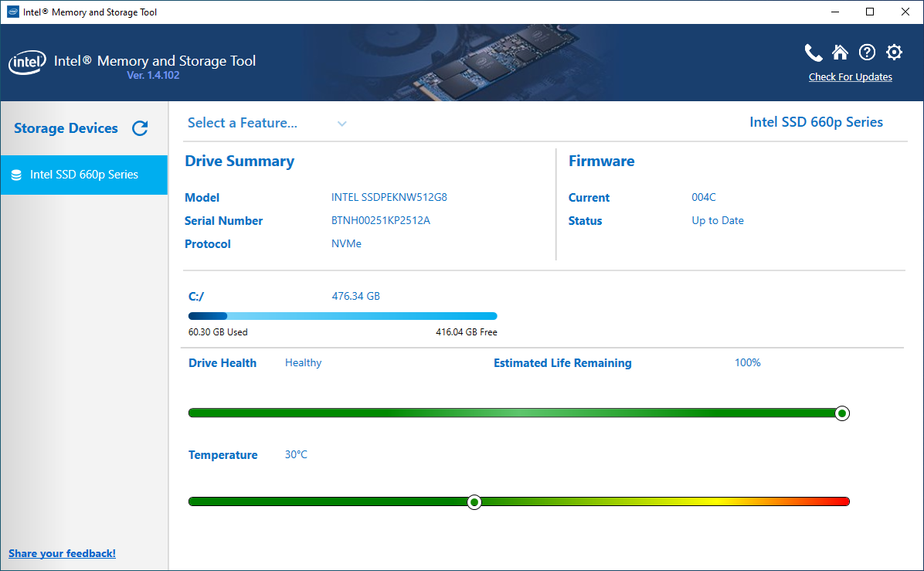The width and height of the screenshot is (924, 571).
Task: Click the Intel logo in header
Action: [x=27, y=62]
